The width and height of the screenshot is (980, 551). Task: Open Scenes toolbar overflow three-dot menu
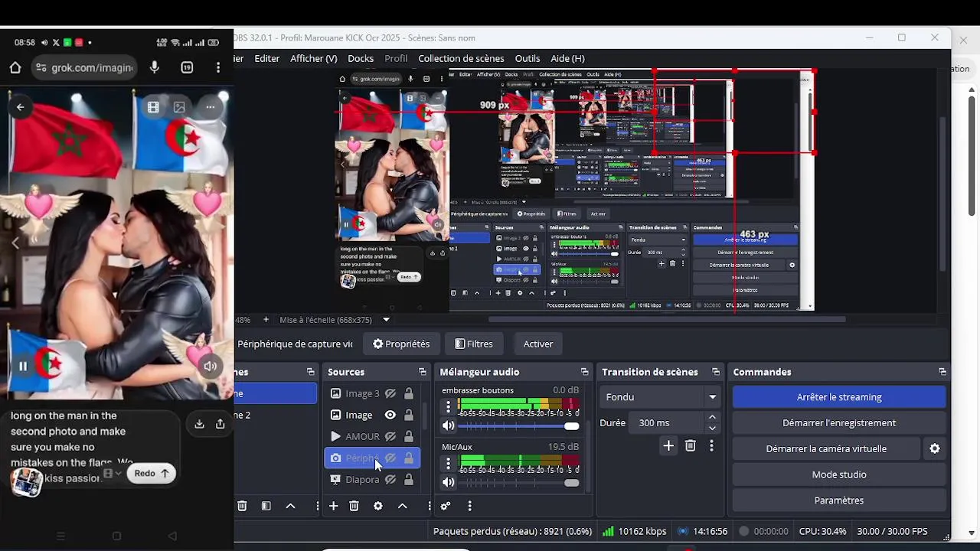(317, 506)
